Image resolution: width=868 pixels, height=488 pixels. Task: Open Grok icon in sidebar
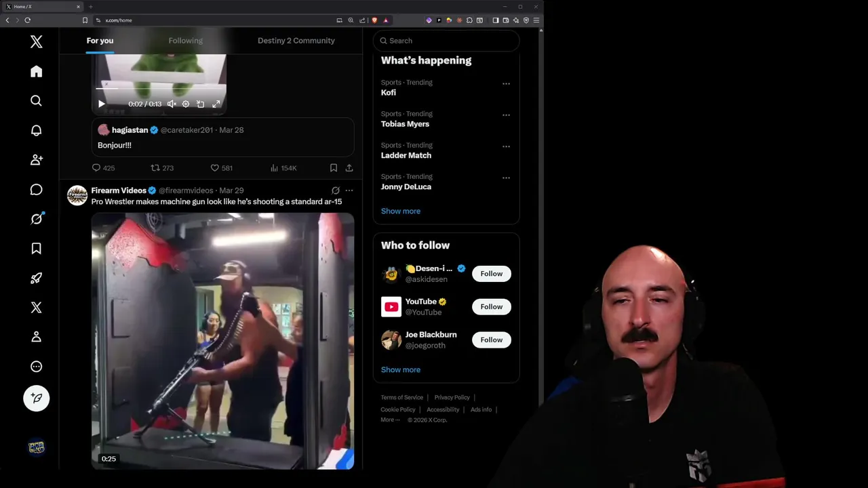37,219
